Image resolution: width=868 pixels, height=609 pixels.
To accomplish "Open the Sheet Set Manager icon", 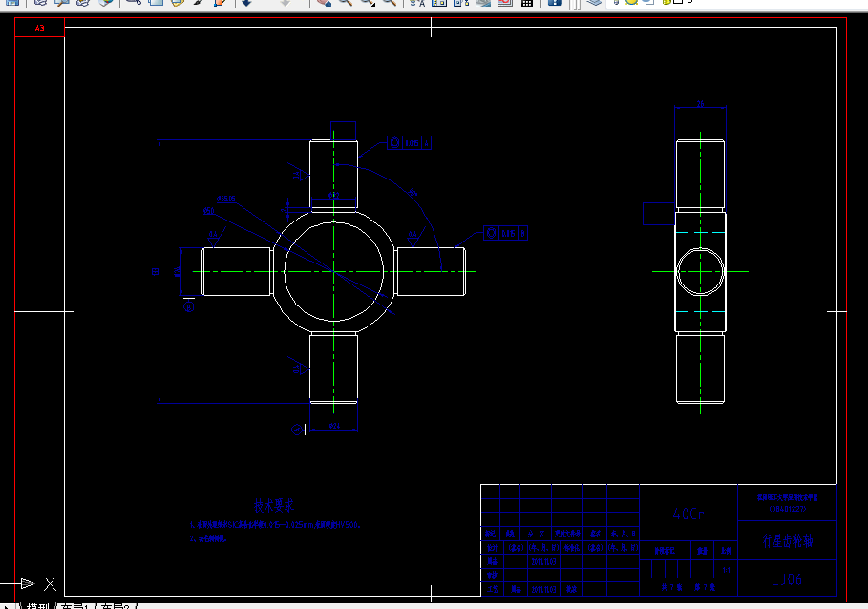I will pos(483,2).
